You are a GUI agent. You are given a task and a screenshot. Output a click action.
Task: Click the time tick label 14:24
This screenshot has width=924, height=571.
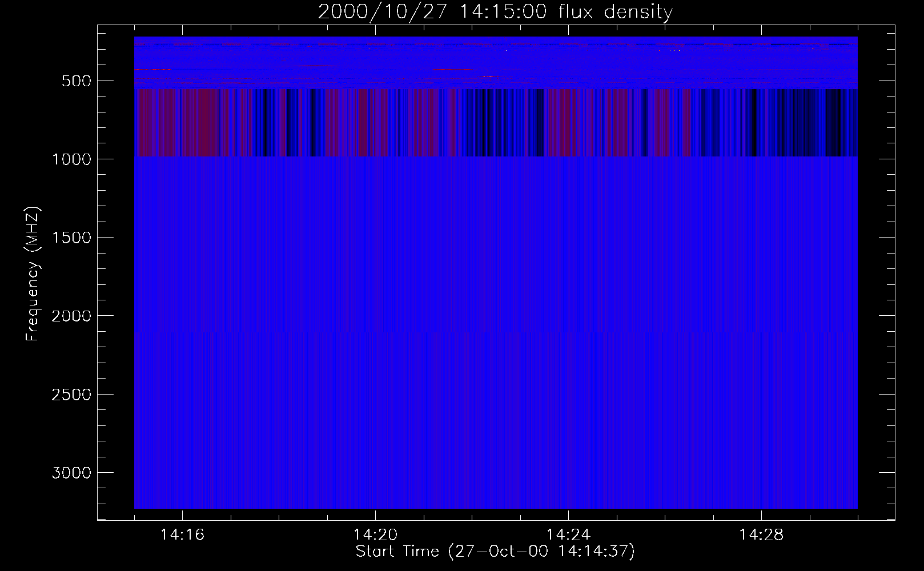(x=568, y=535)
